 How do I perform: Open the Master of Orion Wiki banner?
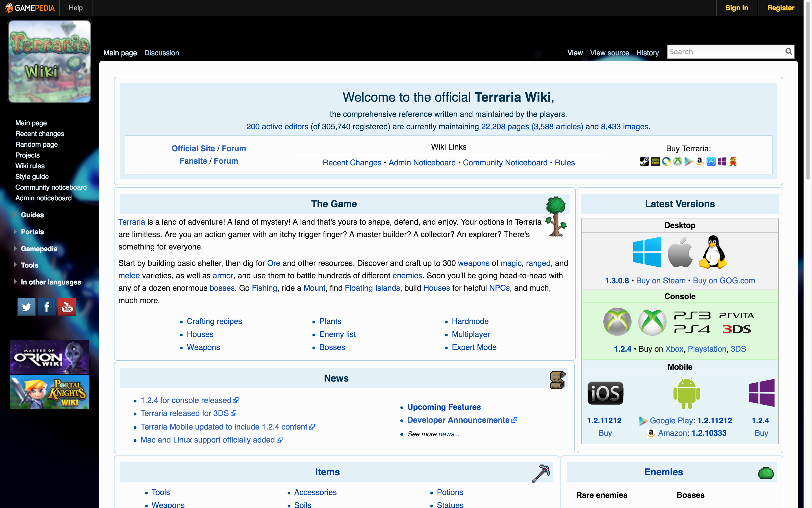click(50, 356)
